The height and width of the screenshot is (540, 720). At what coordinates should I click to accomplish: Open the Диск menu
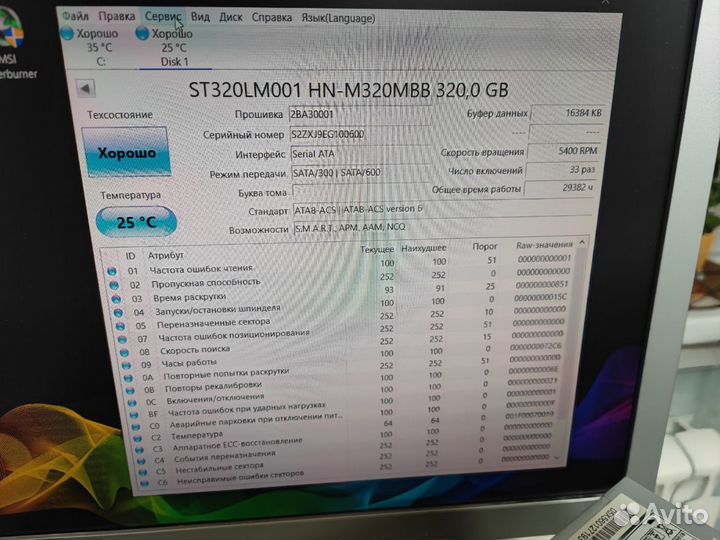[x=231, y=17]
